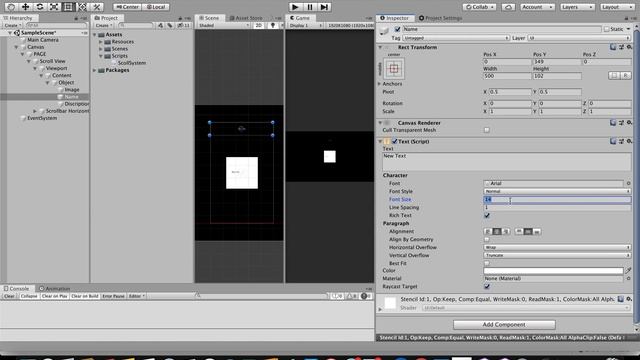Image resolution: width=640 pixels, height=360 pixels.
Task: Toggle 2D scene view mode
Action: [x=258, y=25]
